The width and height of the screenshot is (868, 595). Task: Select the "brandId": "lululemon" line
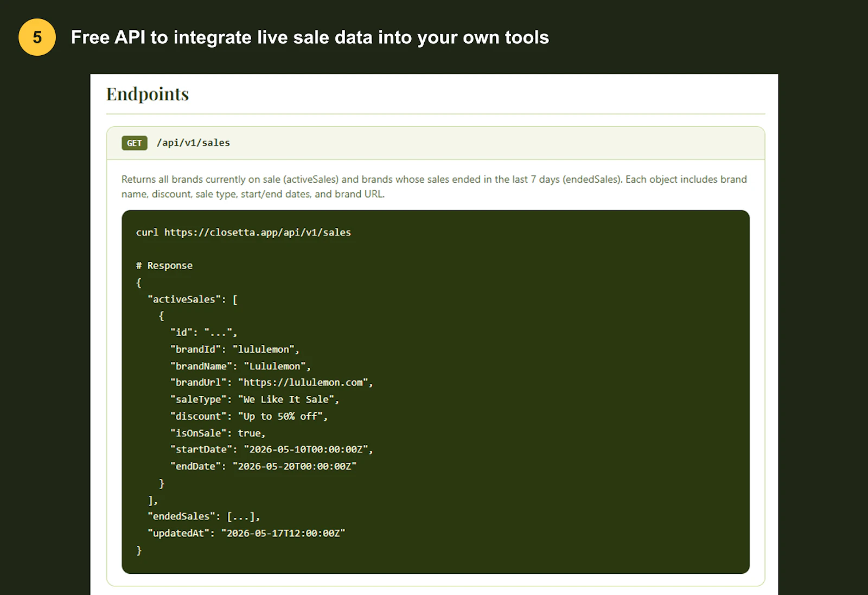click(x=234, y=349)
